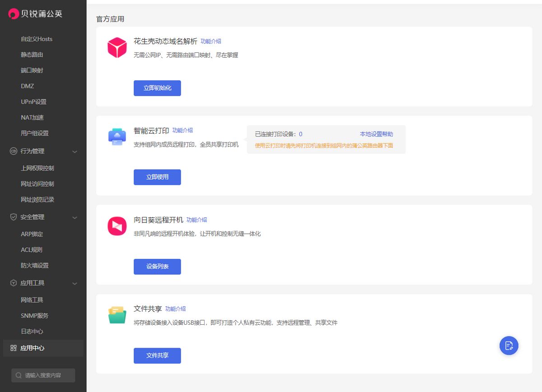
Task: Collapse the 安全管理 section chevron
Action: click(x=75, y=217)
